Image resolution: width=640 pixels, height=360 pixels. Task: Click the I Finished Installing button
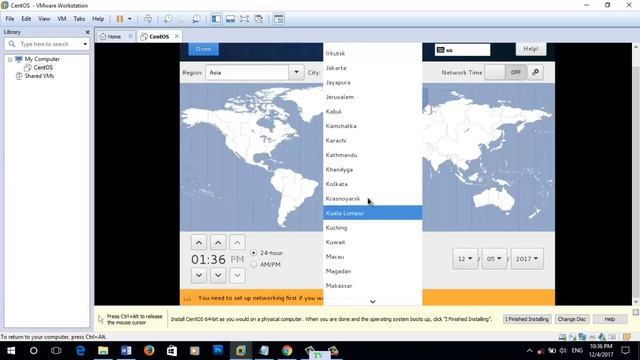click(527, 319)
